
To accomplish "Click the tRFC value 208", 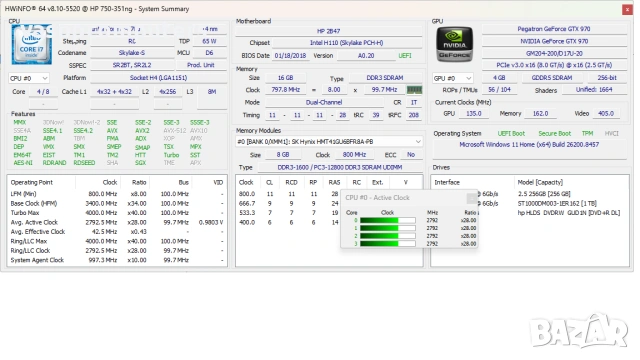I will pos(413,115).
